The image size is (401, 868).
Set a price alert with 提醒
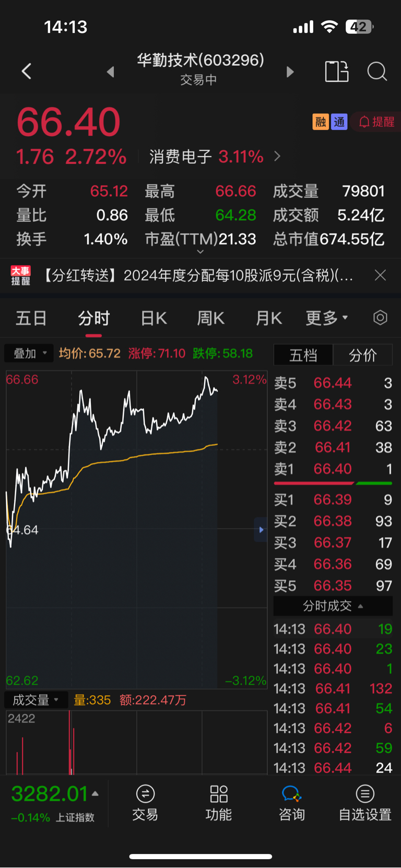point(376,122)
